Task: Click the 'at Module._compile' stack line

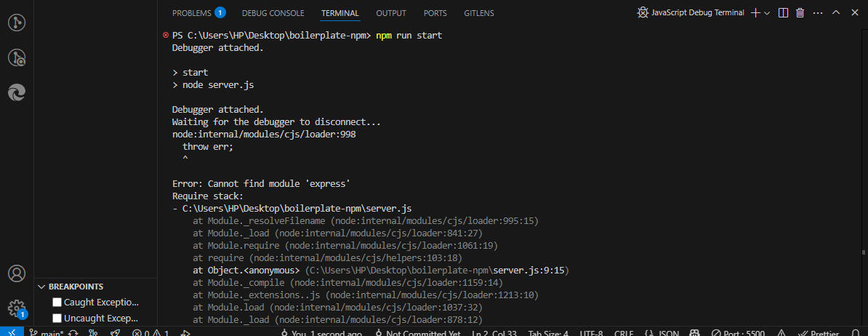Action: (x=347, y=283)
